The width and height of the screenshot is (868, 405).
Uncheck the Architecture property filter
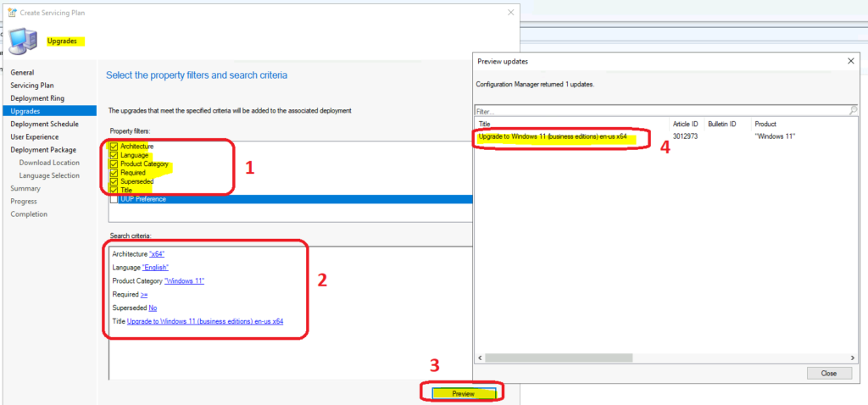114,147
